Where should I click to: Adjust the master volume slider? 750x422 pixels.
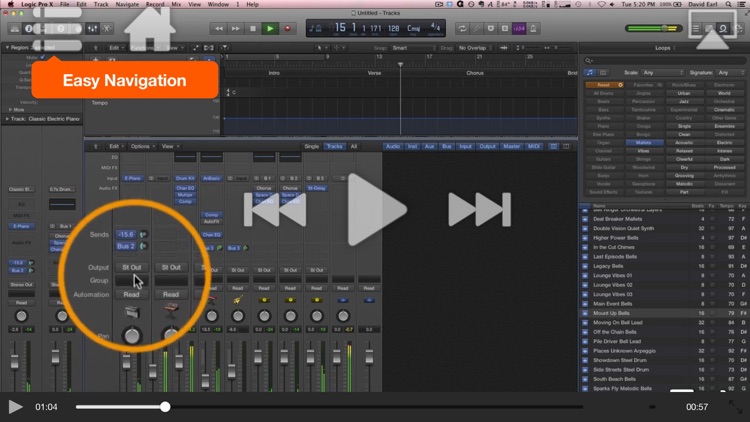click(653, 29)
